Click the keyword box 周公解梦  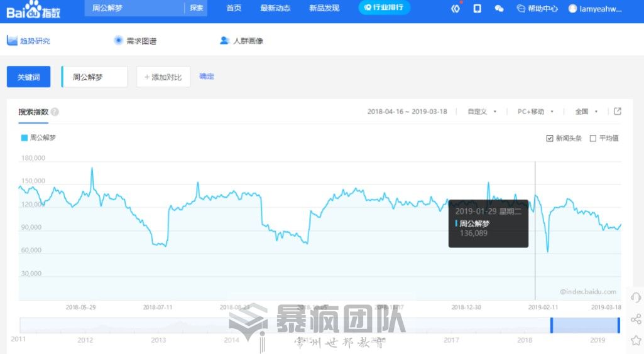pos(94,77)
